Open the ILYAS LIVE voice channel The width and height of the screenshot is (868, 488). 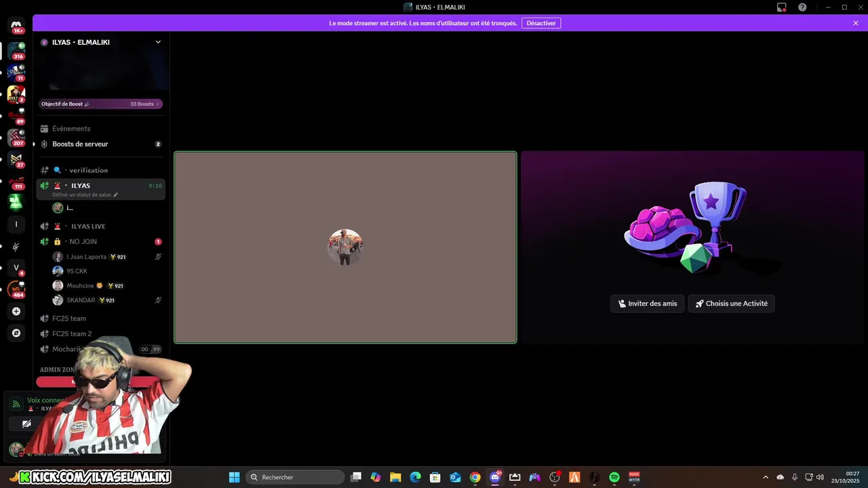pyautogui.click(x=88, y=226)
